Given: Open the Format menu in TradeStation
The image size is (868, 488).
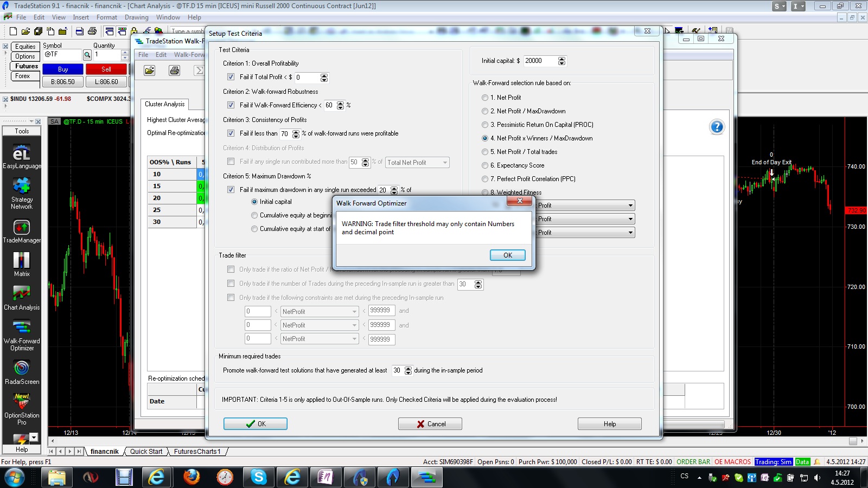Looking at the screenshot, I should click(x=107, y=17).
